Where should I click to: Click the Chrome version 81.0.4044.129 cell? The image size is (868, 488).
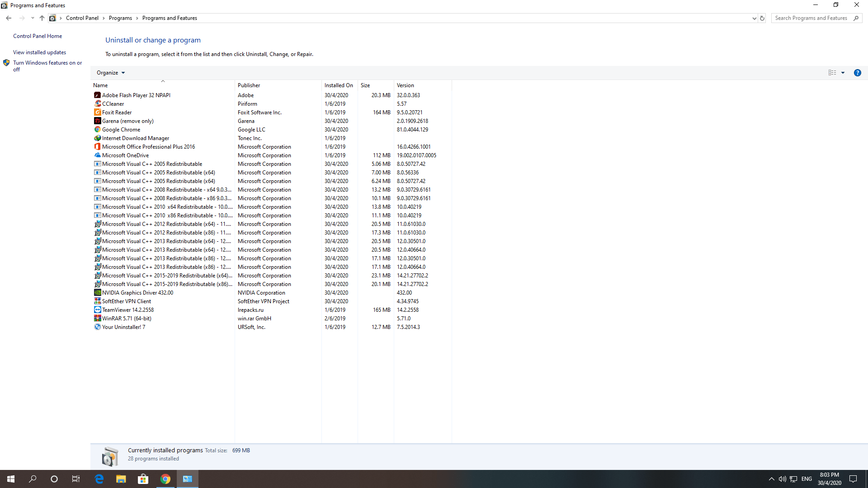[x=412, y=130]
